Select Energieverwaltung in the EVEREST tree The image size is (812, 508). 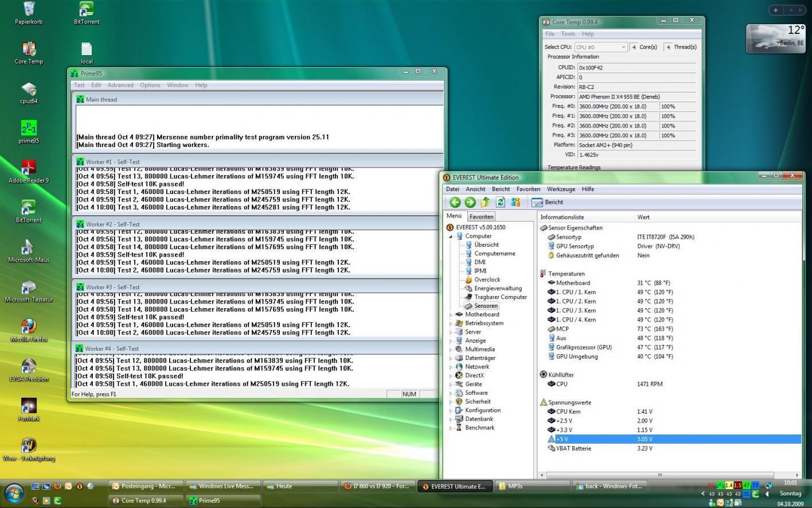pos(498,288)
